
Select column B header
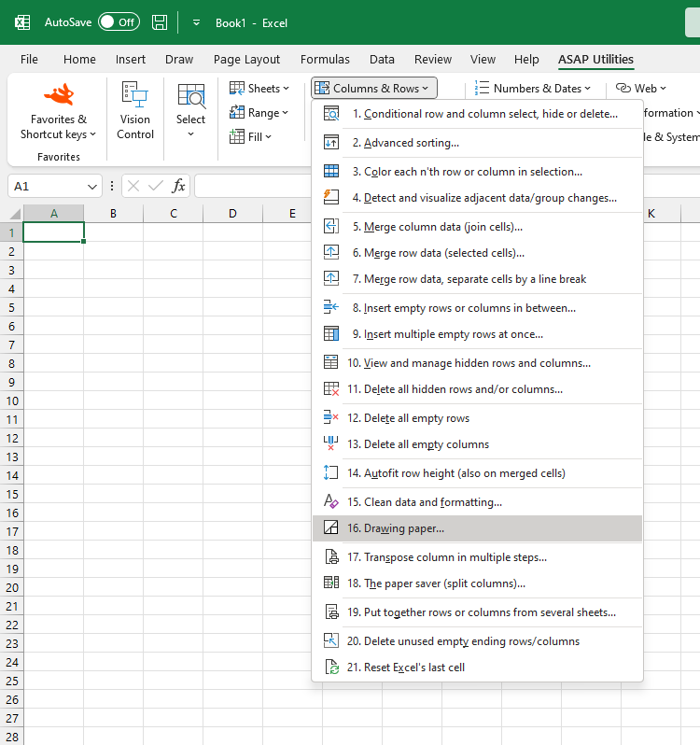(113, 214)
